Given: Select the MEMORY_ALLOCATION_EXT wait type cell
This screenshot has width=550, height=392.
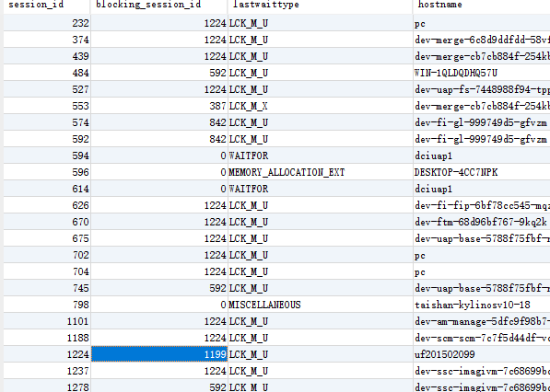Looking at the screenshot, I should [x=321, y=172].
